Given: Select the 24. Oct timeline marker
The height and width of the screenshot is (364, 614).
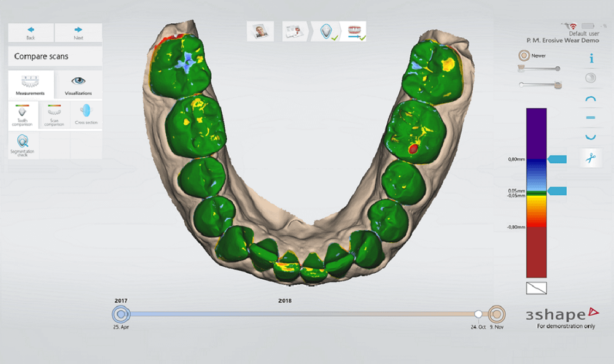Looking at the screenshot, I should pyautogui.click(x=478, y=314).
